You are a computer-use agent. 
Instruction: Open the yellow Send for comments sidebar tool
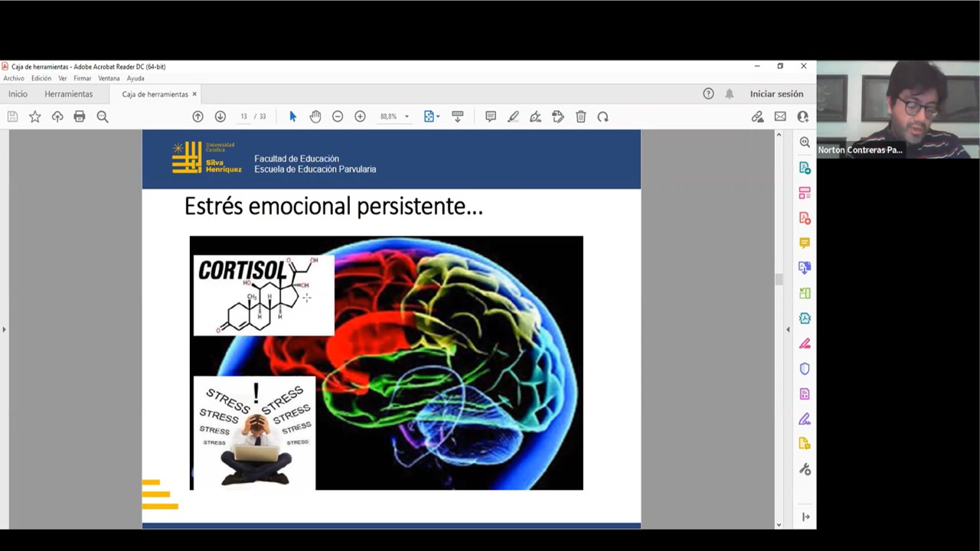[x=805, y=444]
